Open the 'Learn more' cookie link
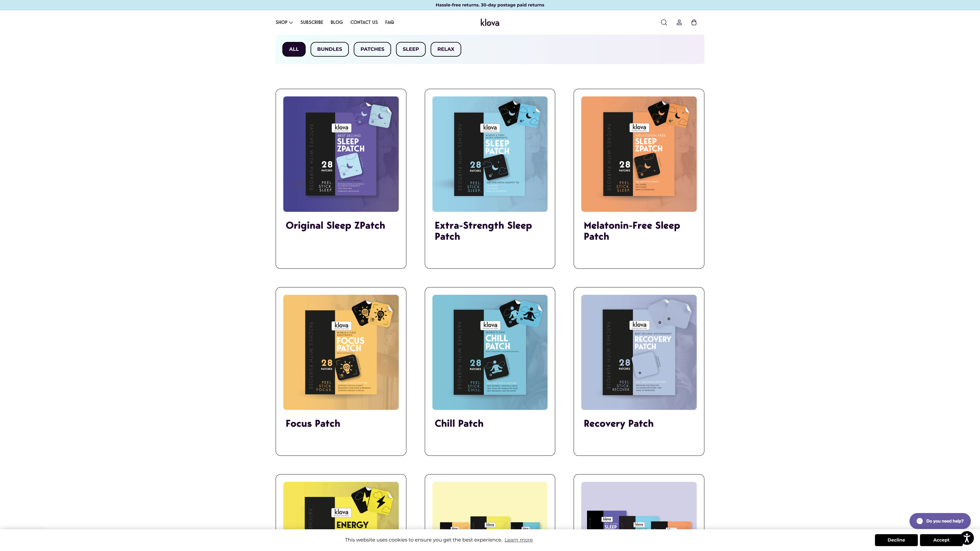Viewport: 980px width, 551px height. 518,540
